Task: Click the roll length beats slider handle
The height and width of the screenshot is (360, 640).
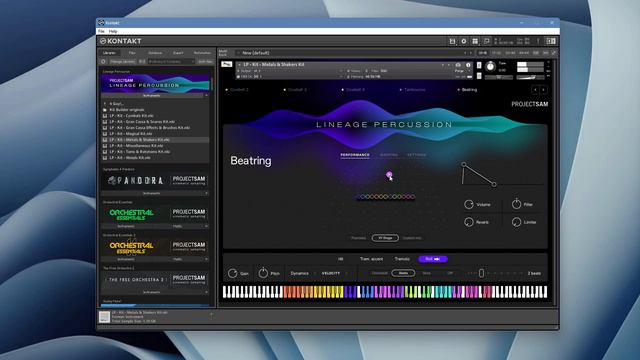Action: tap(481, 273)
